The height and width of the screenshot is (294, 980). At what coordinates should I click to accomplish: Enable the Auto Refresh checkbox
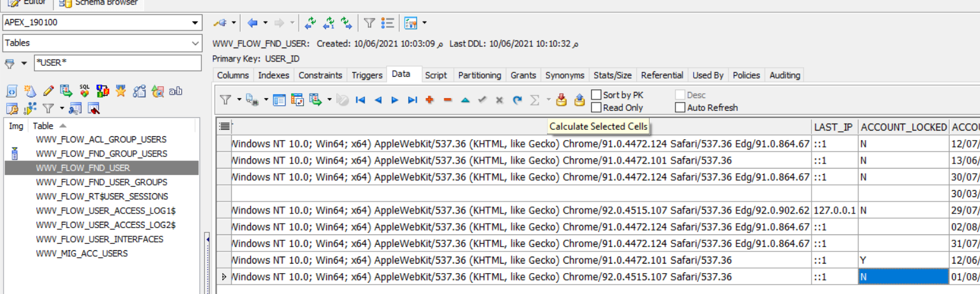[x=680, y=108]
